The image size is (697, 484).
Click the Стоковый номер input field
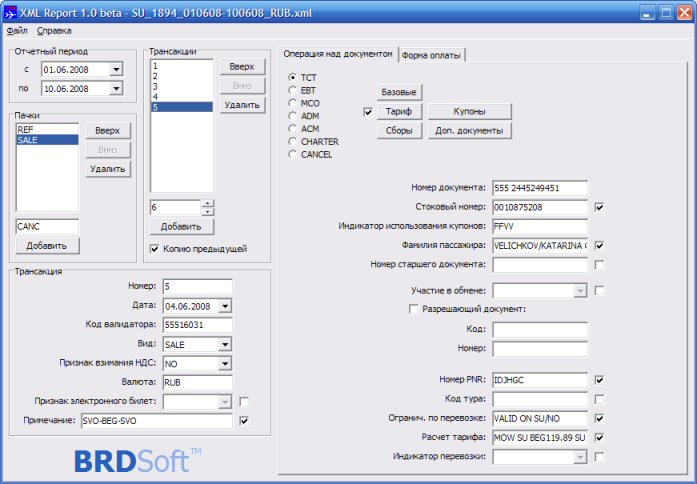(x=540, y=207)
